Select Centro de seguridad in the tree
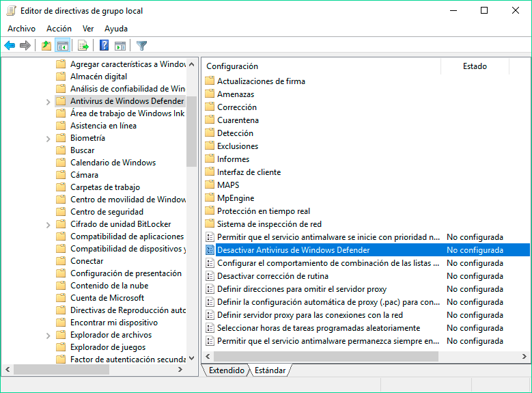This screenshot has width=532, height=393. [x=107, y=212]
